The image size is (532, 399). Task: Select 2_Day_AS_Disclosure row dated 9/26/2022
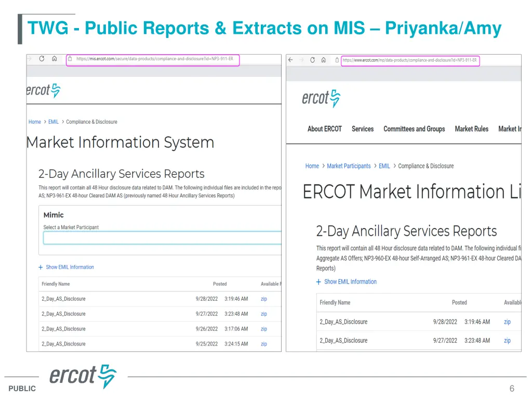click(160, 329)
